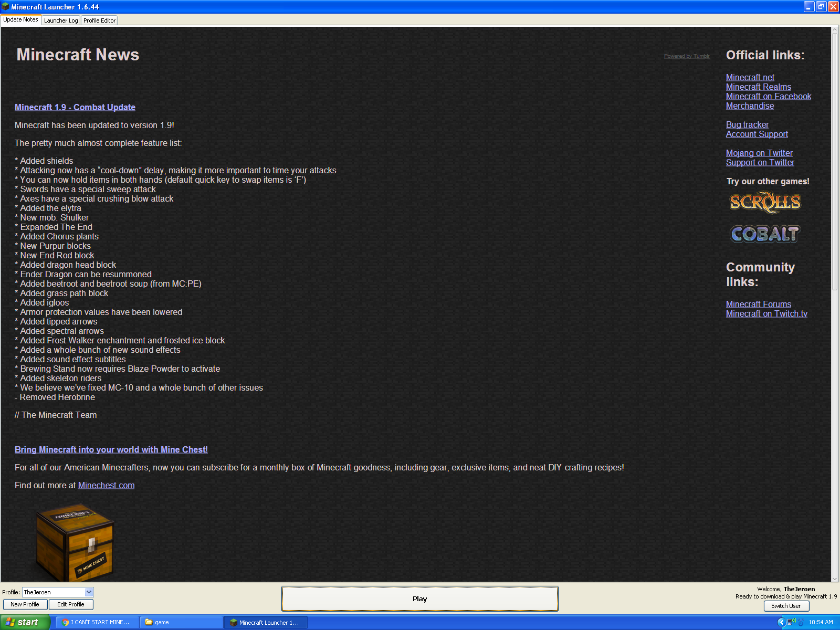The height and width of the screenshot is (630, 840).
Task: Click the Switch User button
Action: tap(786, 606)
